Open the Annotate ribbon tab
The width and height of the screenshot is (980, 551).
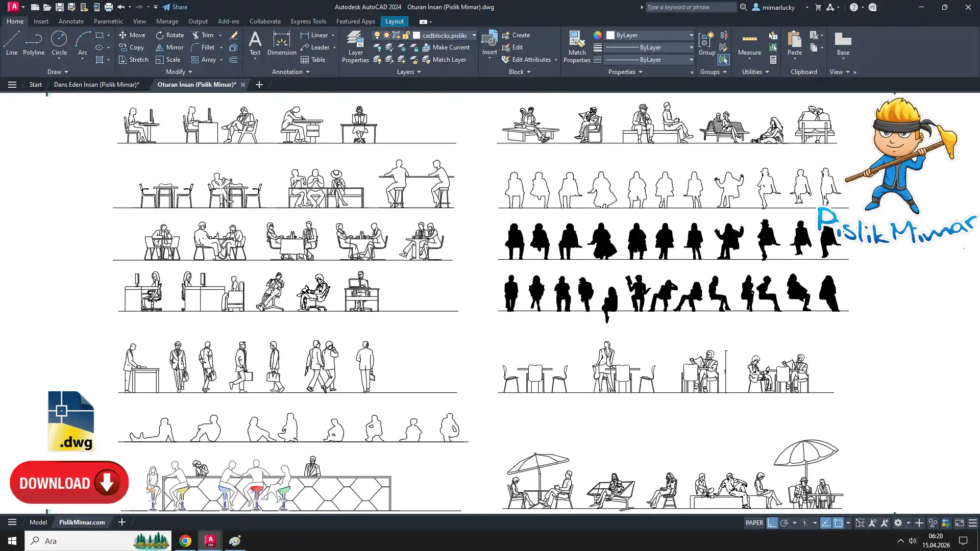click(x=71, y=21)
